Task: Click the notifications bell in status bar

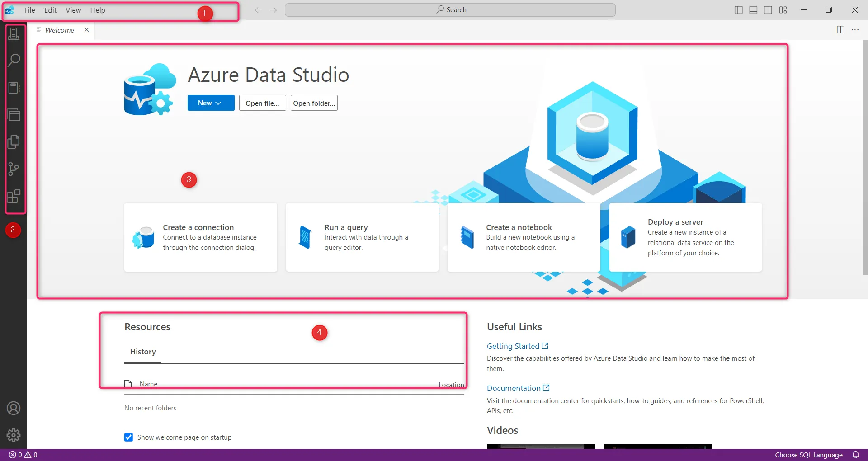Action: (x=856, y=455)
